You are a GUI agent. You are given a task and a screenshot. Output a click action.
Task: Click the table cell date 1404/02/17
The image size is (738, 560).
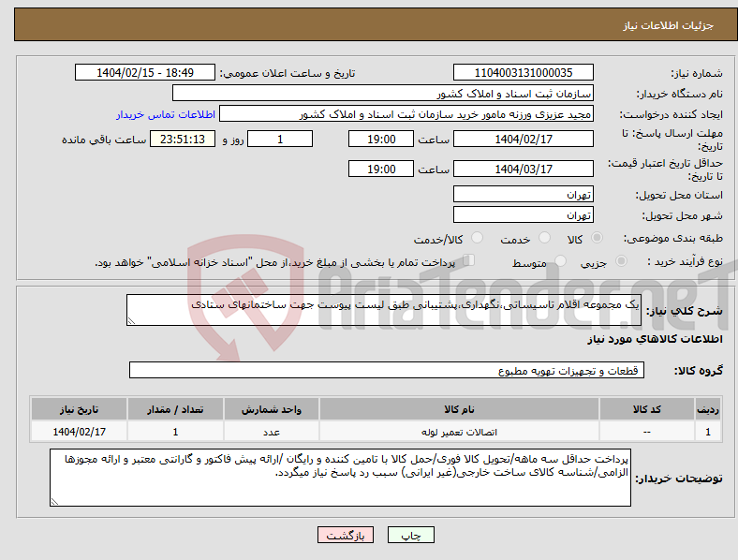79,432
